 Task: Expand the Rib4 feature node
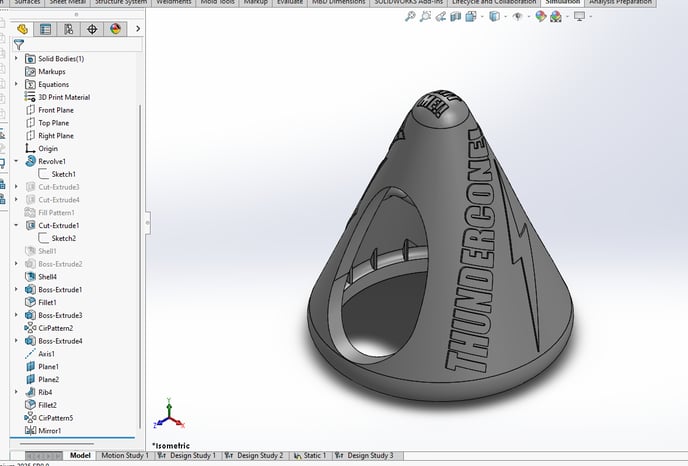tap(16, 391)
